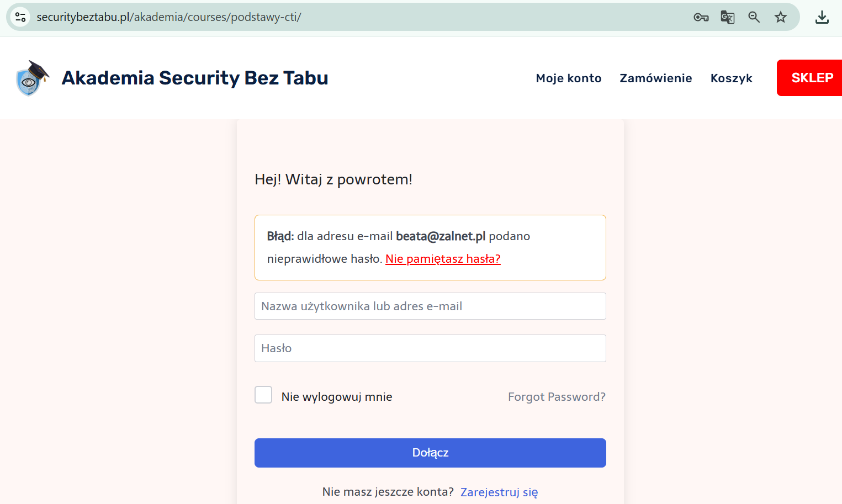Open site information icon in address bar
842x504 pixels.
pyautogui.click(x=20, y=17)
